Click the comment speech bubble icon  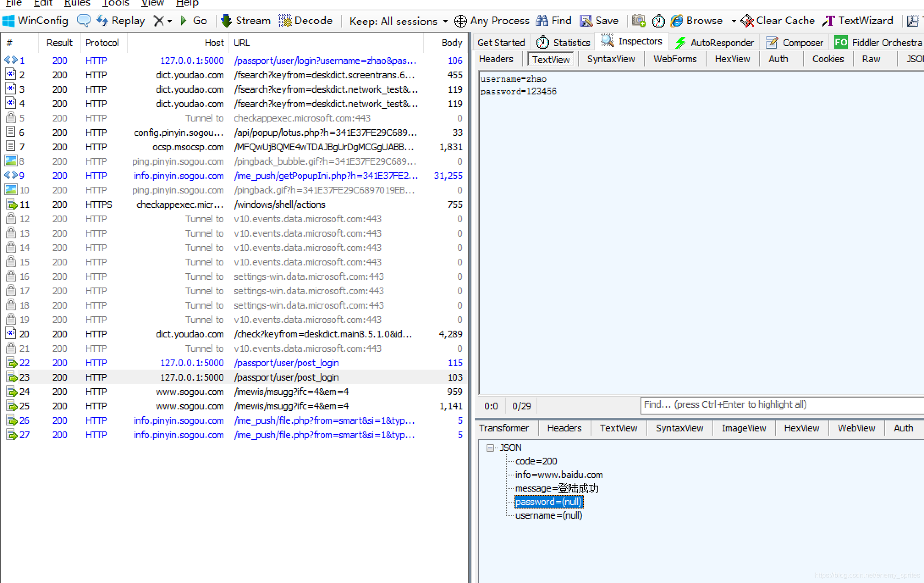click(x=83, y=21)
